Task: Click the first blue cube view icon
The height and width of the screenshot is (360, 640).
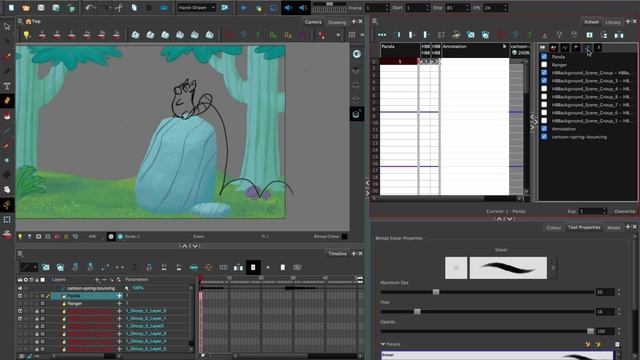Action: coord(136,35)
